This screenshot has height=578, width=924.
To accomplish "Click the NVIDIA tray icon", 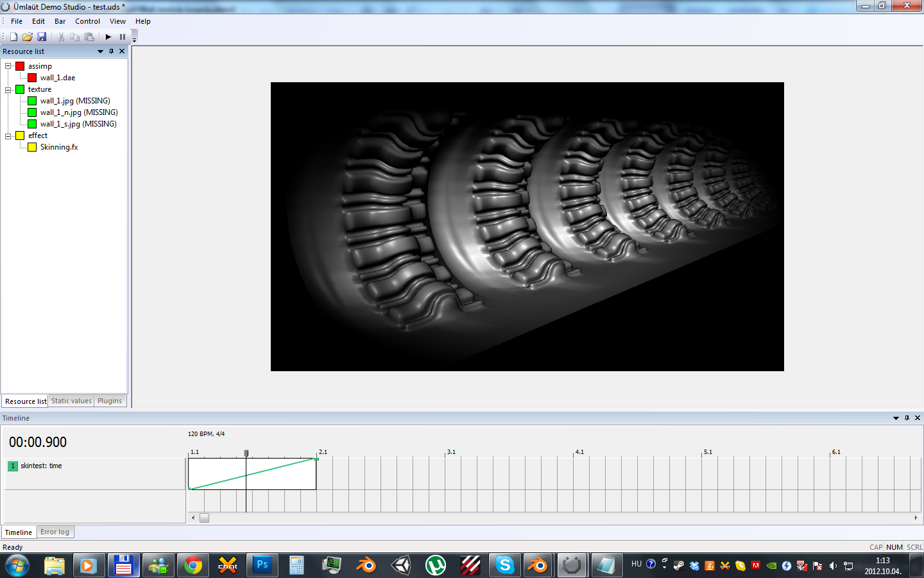I will click(x=771, y=566).
